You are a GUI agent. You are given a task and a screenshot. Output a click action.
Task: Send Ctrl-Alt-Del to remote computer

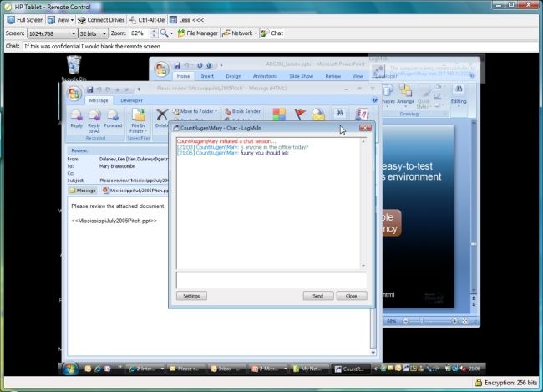click(x=148, y=20)
